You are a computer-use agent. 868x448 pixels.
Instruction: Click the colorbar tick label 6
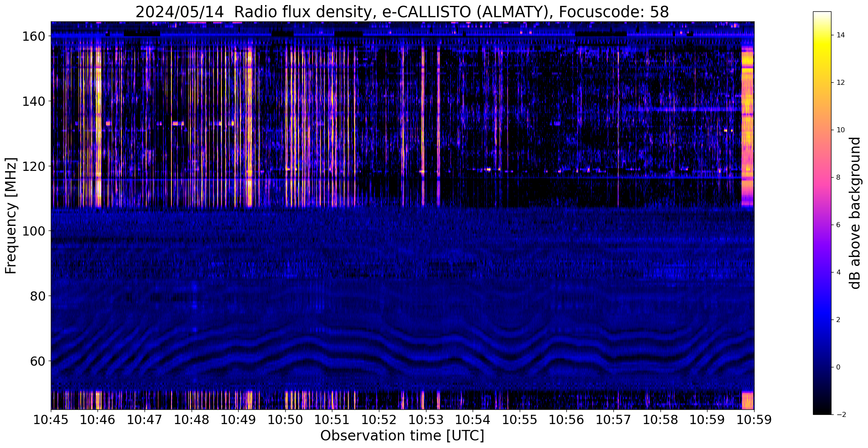point(839,225)
